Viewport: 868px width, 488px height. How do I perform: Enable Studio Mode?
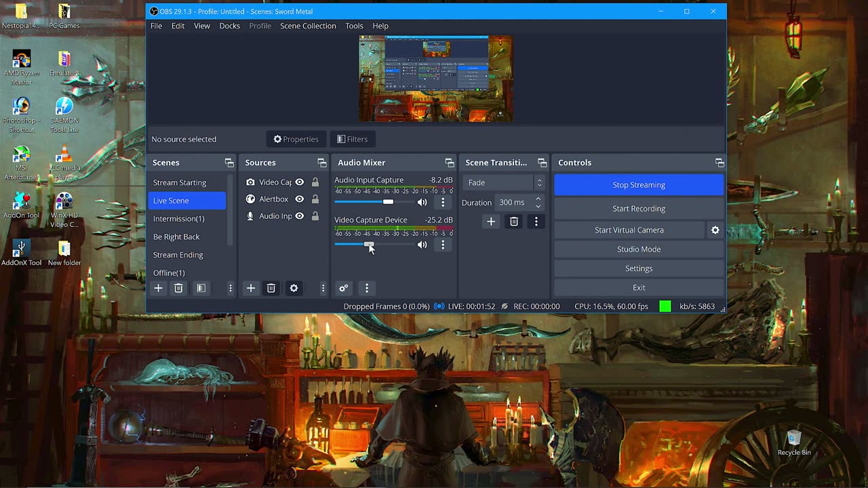639,249
